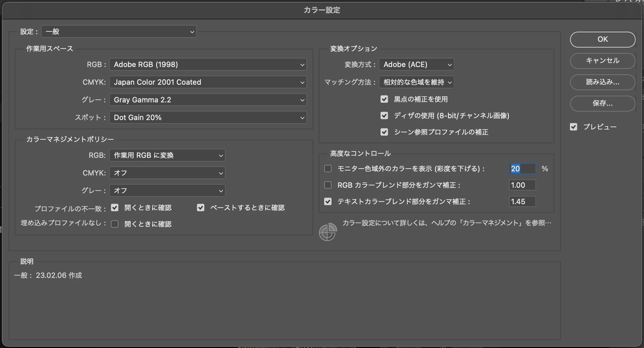Click the OK button
Screen dimensions: 644x348
603,39
